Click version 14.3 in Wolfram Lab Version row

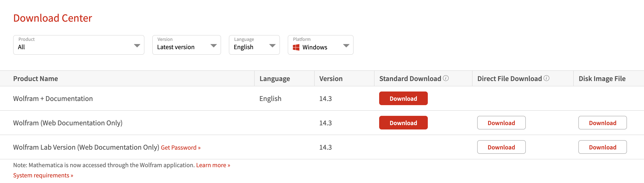click(325, 147)
